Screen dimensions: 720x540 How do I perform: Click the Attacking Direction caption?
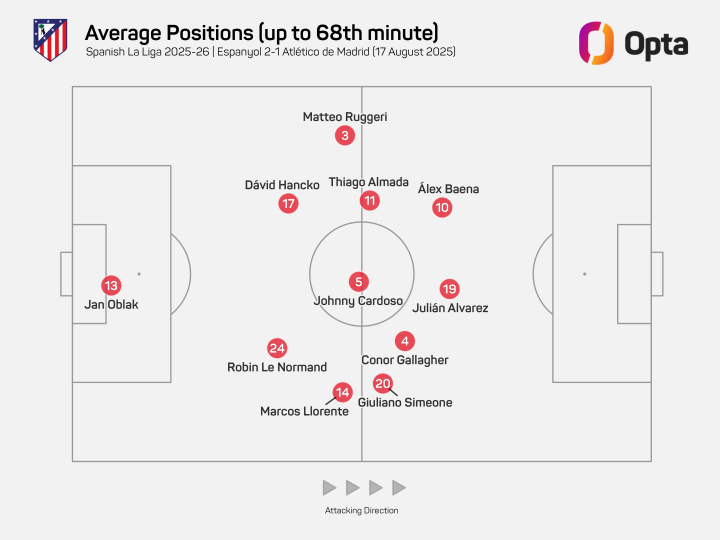[361, 510]
